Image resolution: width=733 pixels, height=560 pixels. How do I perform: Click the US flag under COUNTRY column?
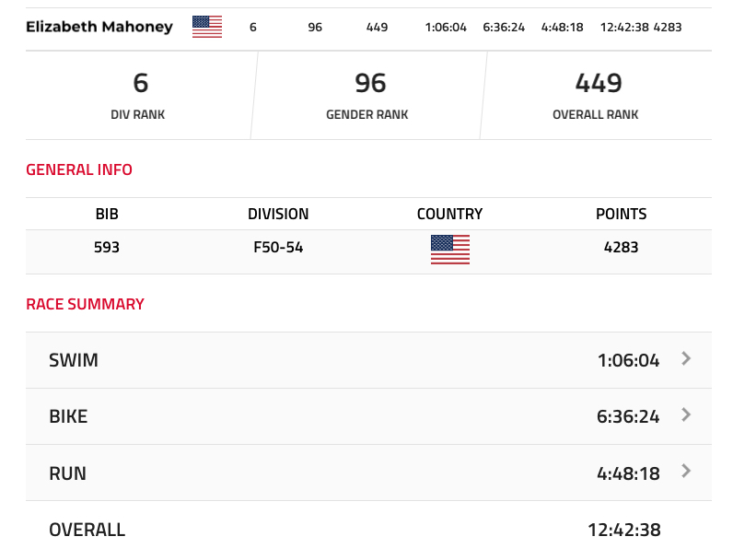pyautogui.click(x=450, y=250)
